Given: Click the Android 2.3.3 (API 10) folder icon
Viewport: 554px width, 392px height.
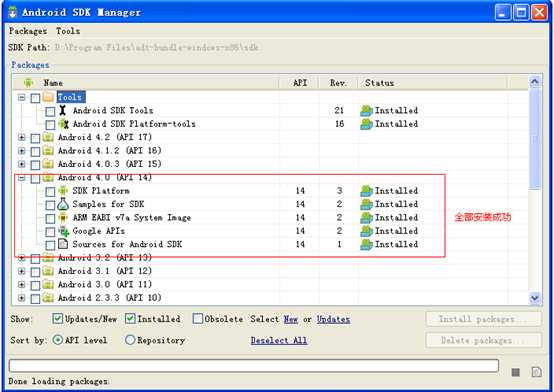Looking at the screenshot, I should tap(48, 298).
